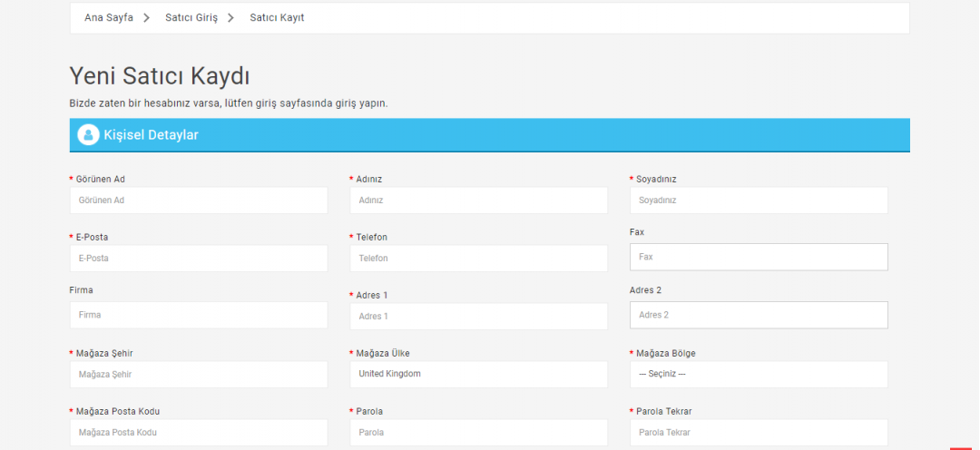The width and height of the screenshot is (980, 450).
Task: Click the Adres 1 input box
Action: click(478, 317)
